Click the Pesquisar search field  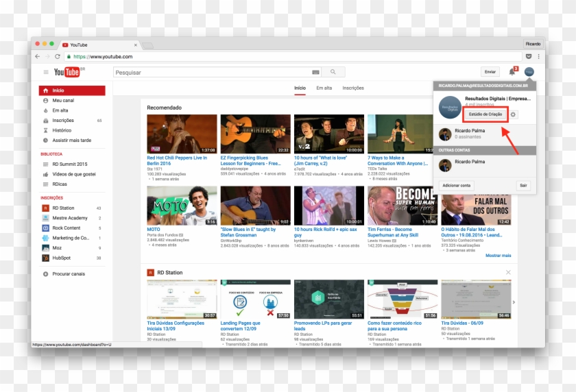coord(217,73)
